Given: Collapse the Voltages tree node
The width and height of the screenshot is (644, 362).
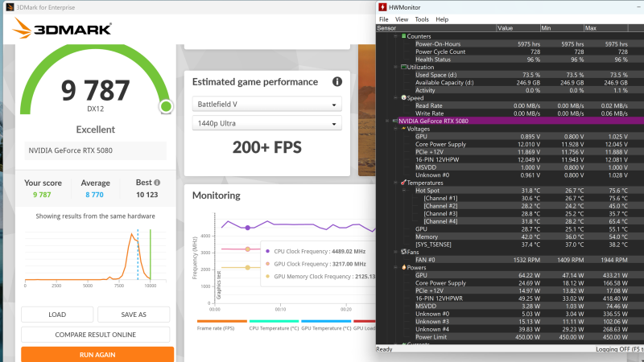Looking at the screenshot, I should pyautogui.click(x=396, y=129).
